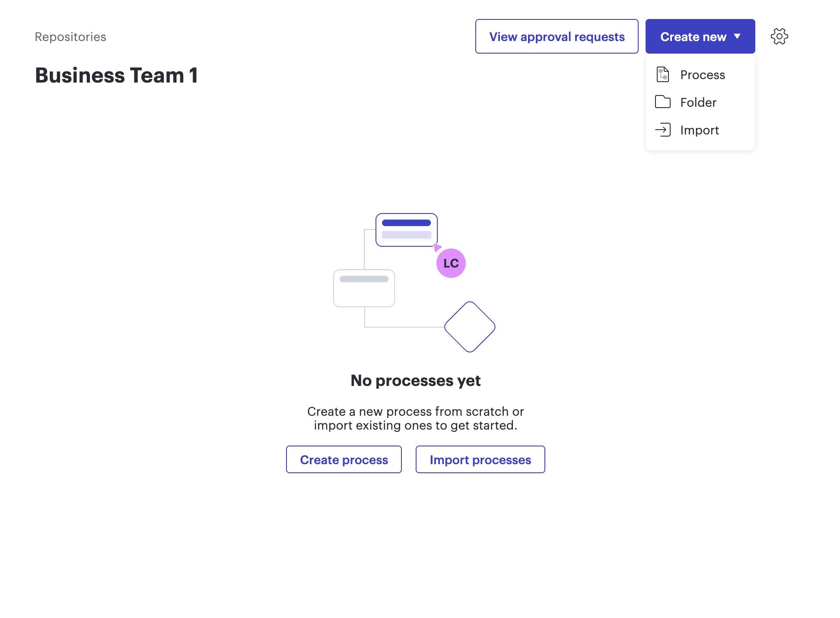Select Import from the Create menu

699,130
